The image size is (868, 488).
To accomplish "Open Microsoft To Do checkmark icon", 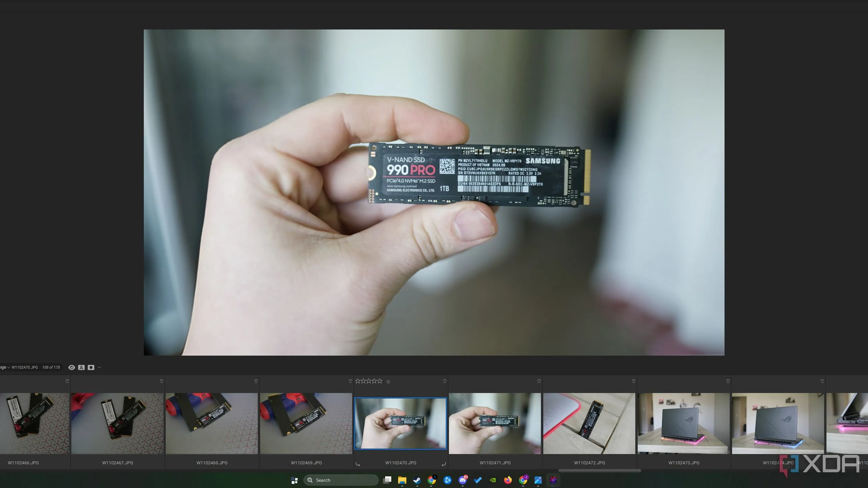I will (478, 480).
